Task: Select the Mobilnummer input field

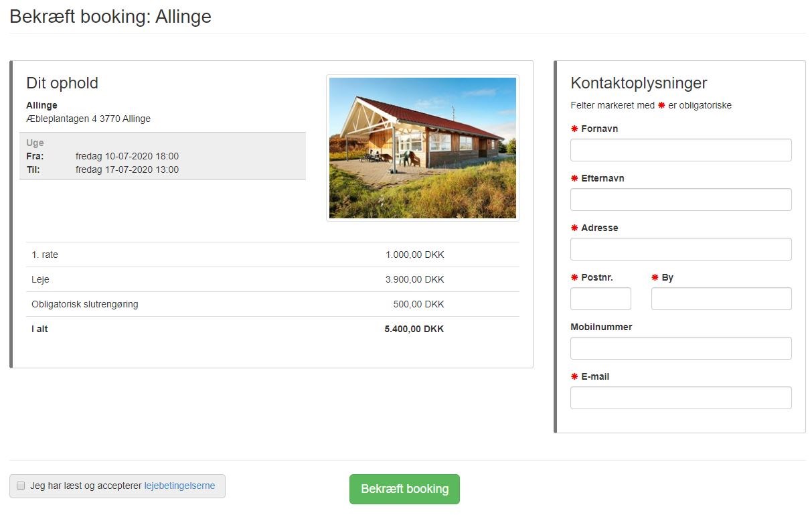Action: coord(681,348)
